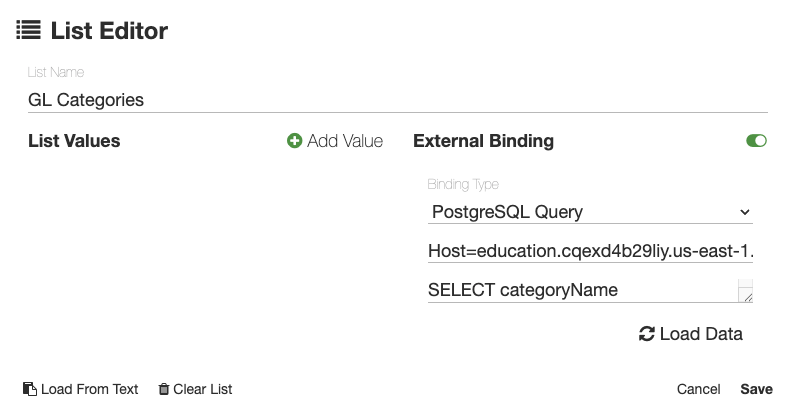Save the list with the Save button
This screenshot has width=797, height=418.
click(x=756, y=389)
